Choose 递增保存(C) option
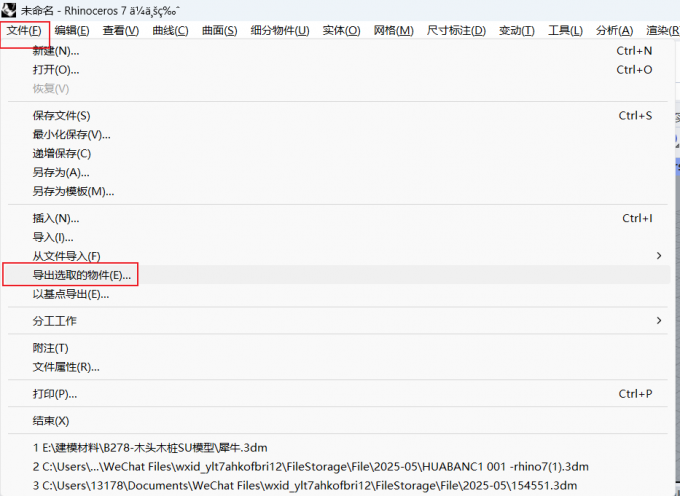 [x=61, y=153]
